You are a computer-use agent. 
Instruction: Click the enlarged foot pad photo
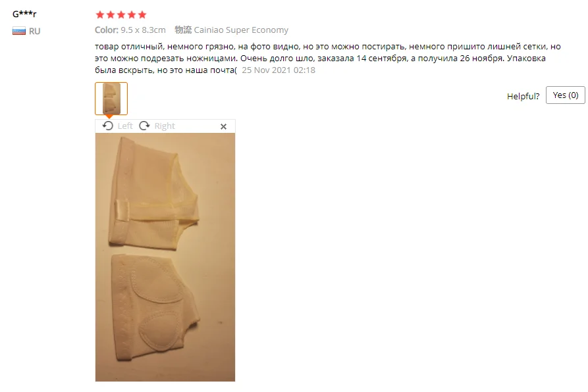point(165,257)
